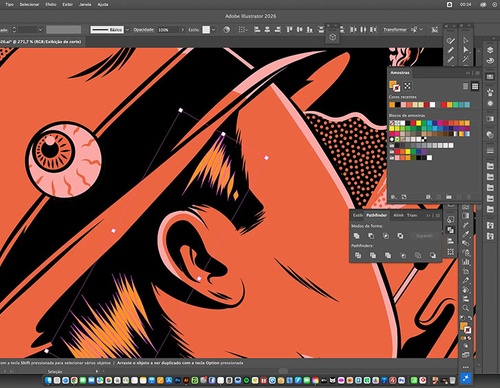Screen dimensions: 500x388
Task: Select the Zoom magnifier tool
Action: pos(466,308)
